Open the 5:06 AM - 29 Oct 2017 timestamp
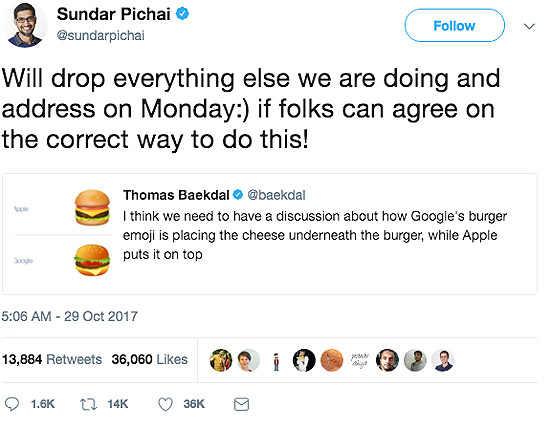 pos(69,316)
